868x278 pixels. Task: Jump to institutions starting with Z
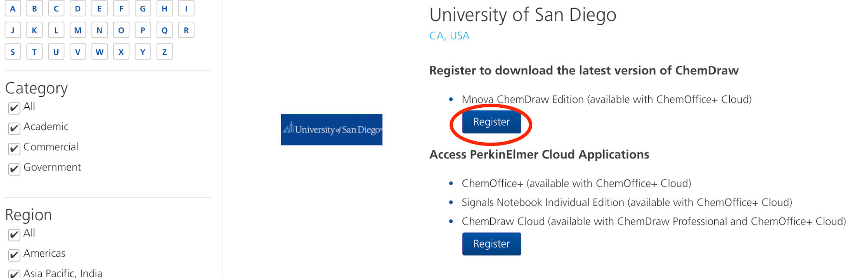[x=165, y=52]
